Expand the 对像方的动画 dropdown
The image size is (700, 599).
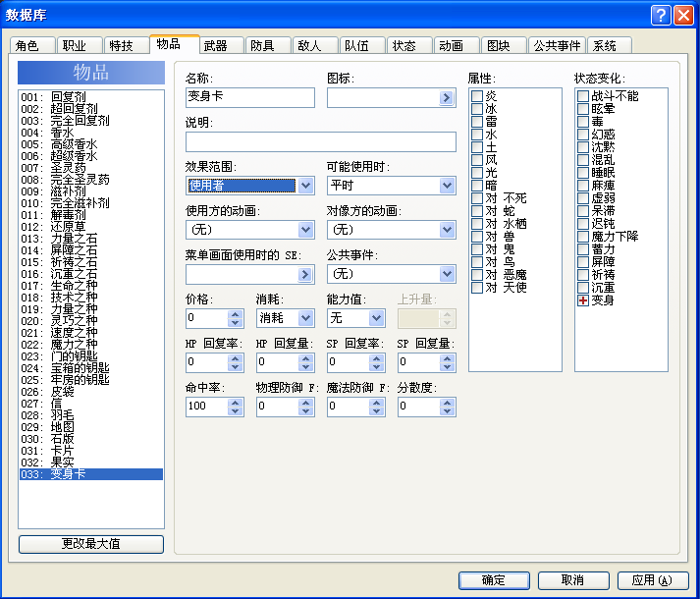(447, 230)
